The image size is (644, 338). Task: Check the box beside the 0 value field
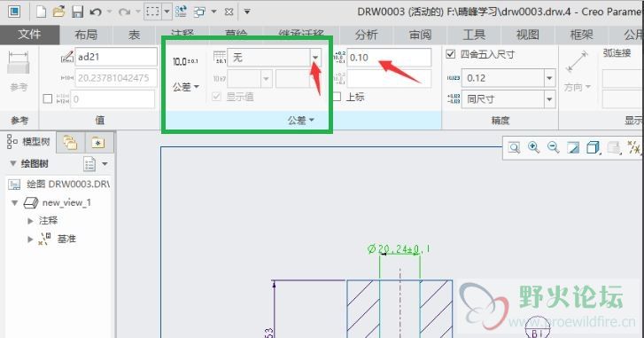coord(48,98)
